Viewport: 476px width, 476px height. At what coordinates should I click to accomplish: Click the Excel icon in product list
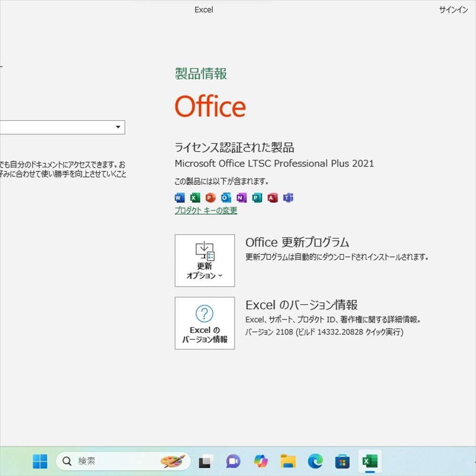(195, 198)
